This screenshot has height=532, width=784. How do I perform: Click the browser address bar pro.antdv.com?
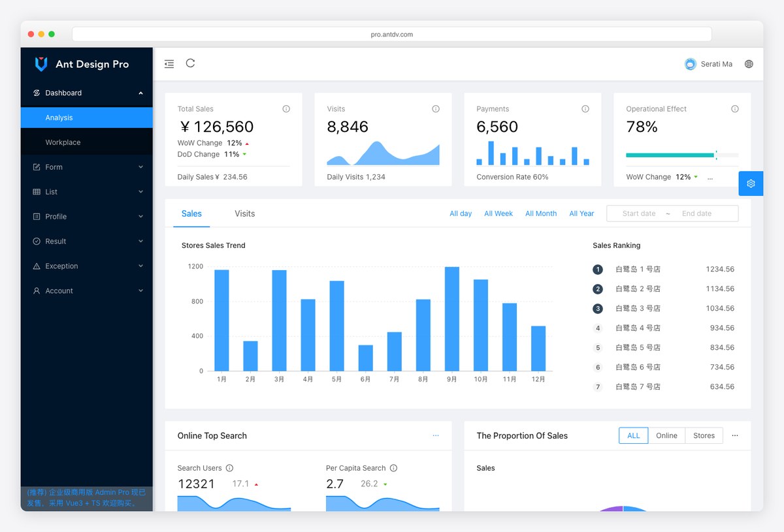(x=392, y=34)
